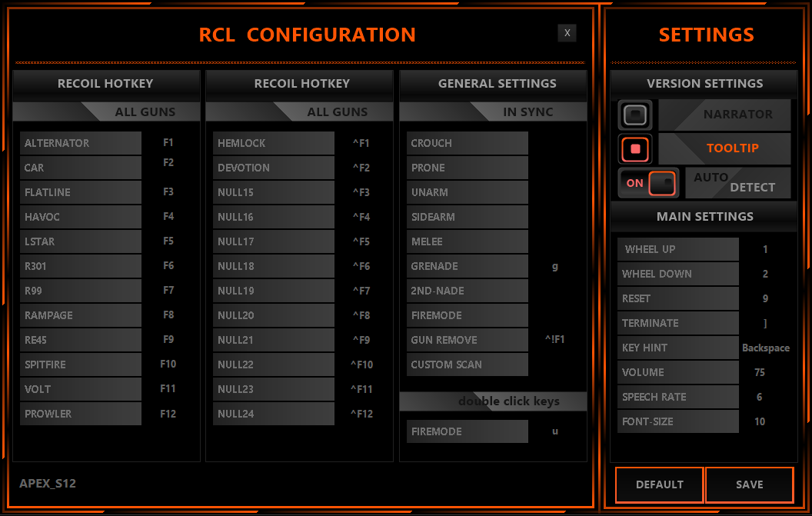Open the CUSTOM SCAN setting
The width and height of the screenshot is (812, 516).
pyautogui.click(x=467, y=365)
